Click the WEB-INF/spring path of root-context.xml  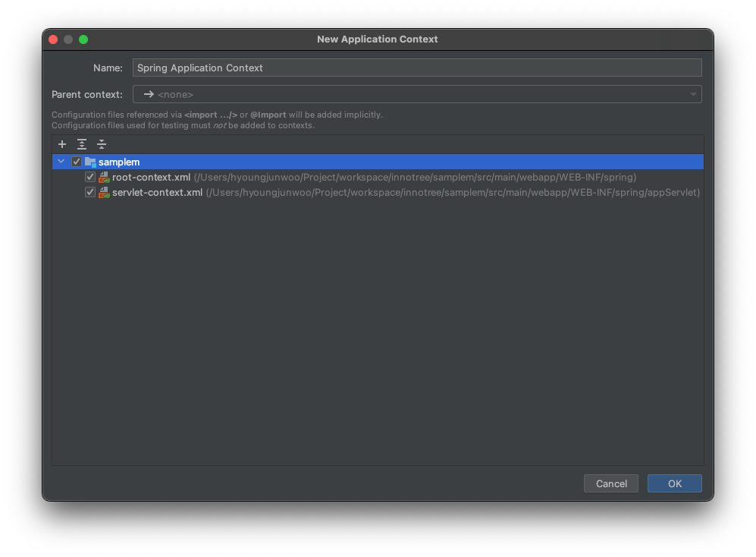[x=415, y=177]
